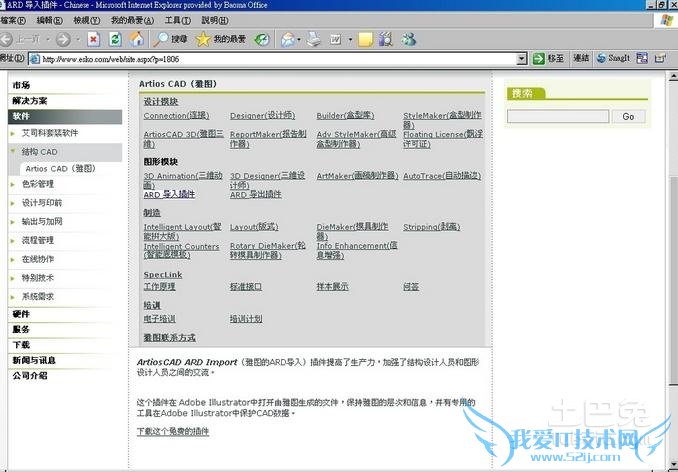Open Layout(版式) link
The image size is (678, 472).
pos(254,227)
